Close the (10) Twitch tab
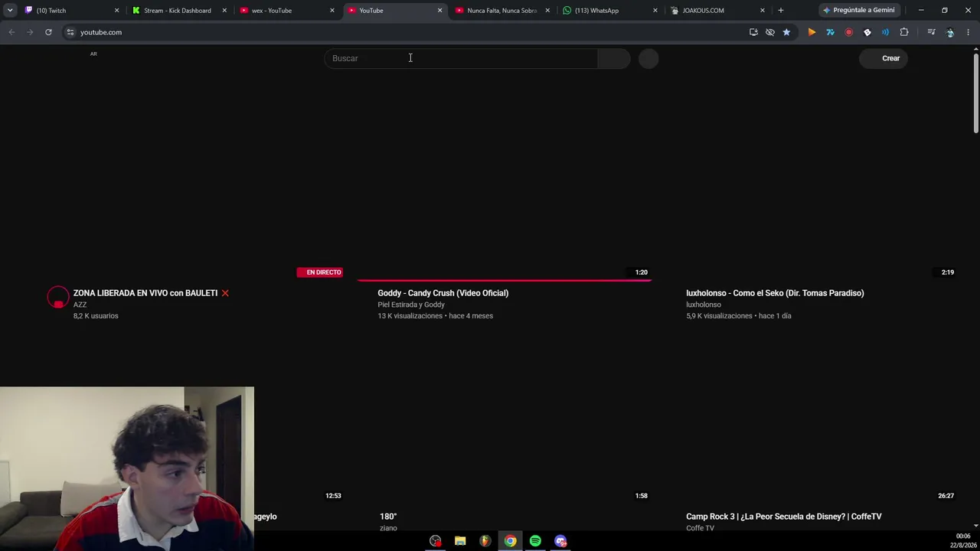This screenshot has width=980, height=551. point(117,11)
